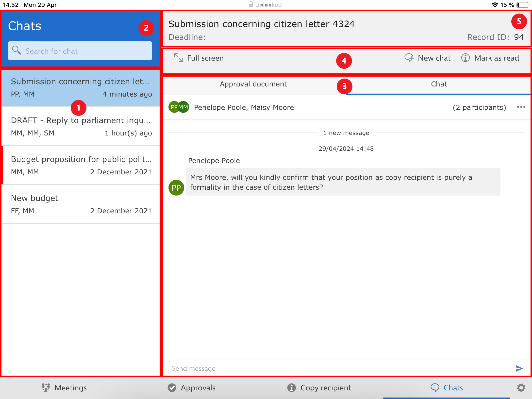Switch to the Approval document tab

(253, 84)
